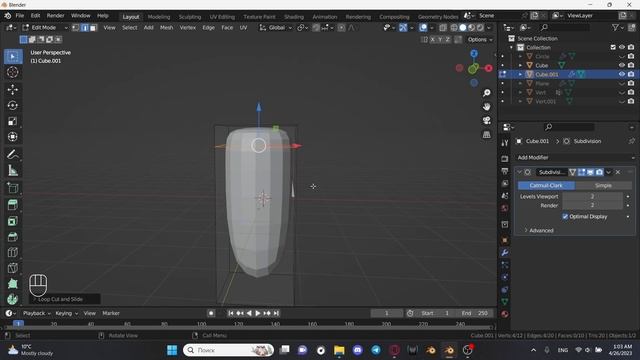The width and height of the screenshot is (640, 360).
Task: Select the Extrude Region tool
Action: (13, 205)
